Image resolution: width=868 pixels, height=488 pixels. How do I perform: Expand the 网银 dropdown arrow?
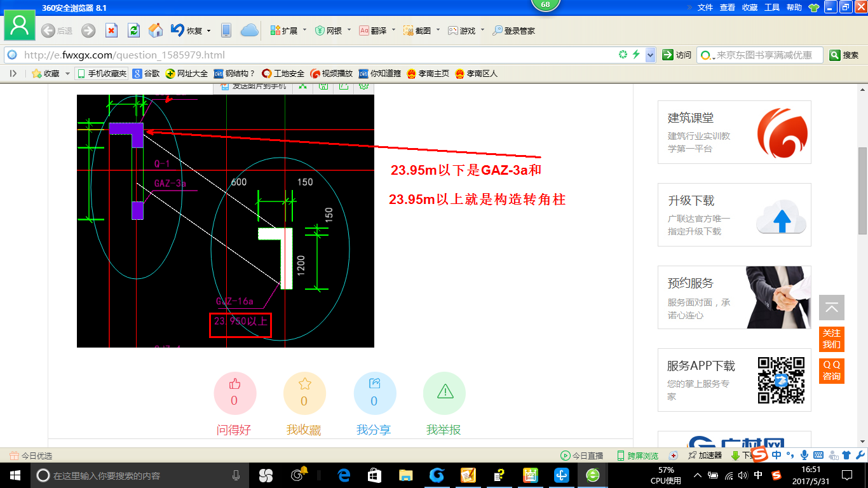(349, 30)
